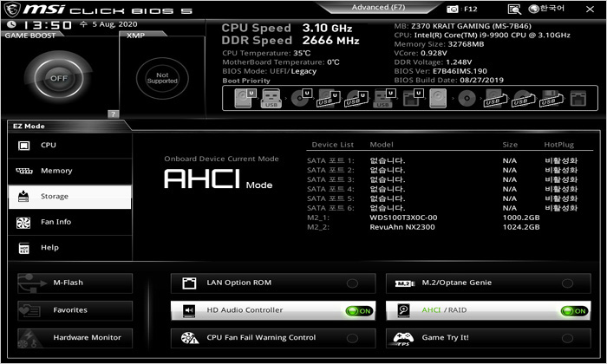The height and width of the screenshot is (364, 607).
Task: Click the Memory Size 32768MB value
Action: click(466, 44)
